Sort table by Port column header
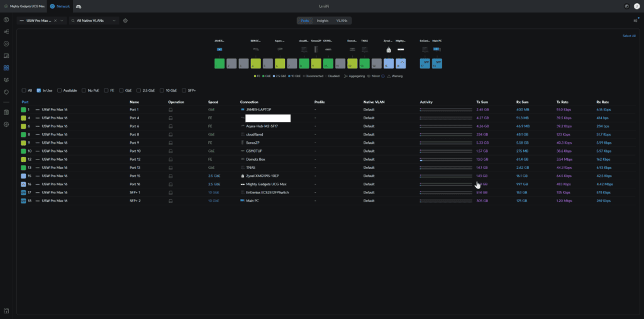 click(25, 102)
